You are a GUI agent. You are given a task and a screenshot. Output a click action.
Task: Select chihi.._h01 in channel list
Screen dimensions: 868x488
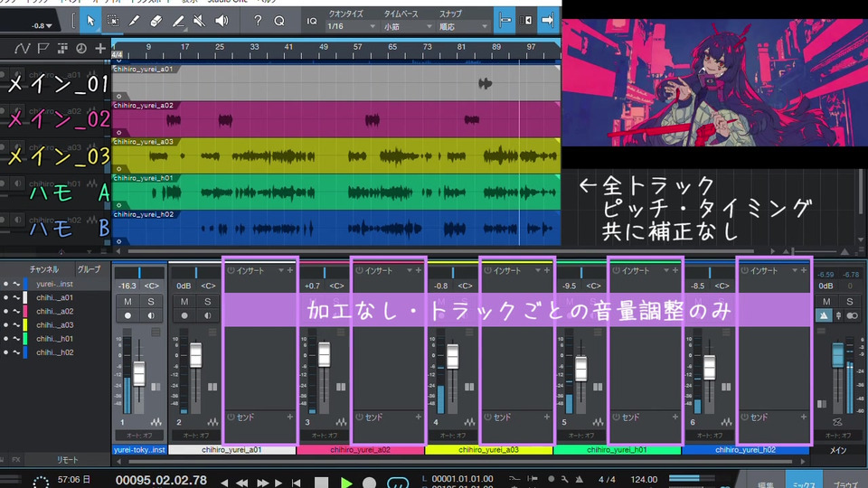pyautogui.click(x=55, y=339)
